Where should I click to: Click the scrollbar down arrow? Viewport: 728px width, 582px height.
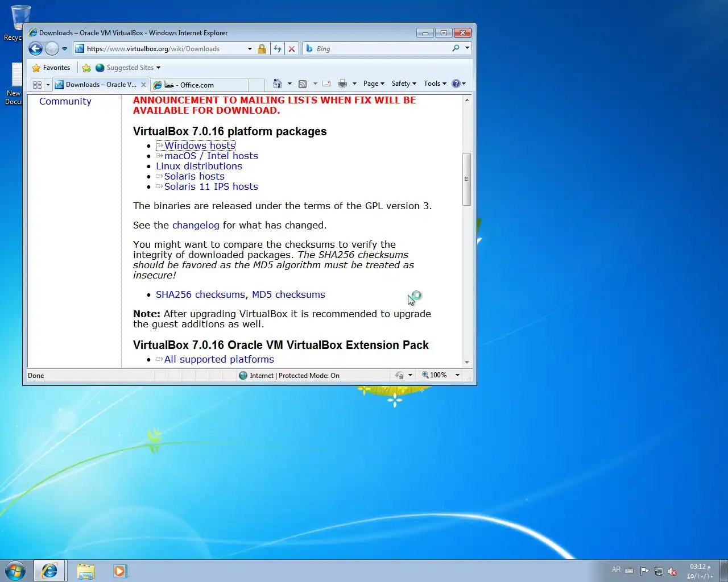click(467, 362)
